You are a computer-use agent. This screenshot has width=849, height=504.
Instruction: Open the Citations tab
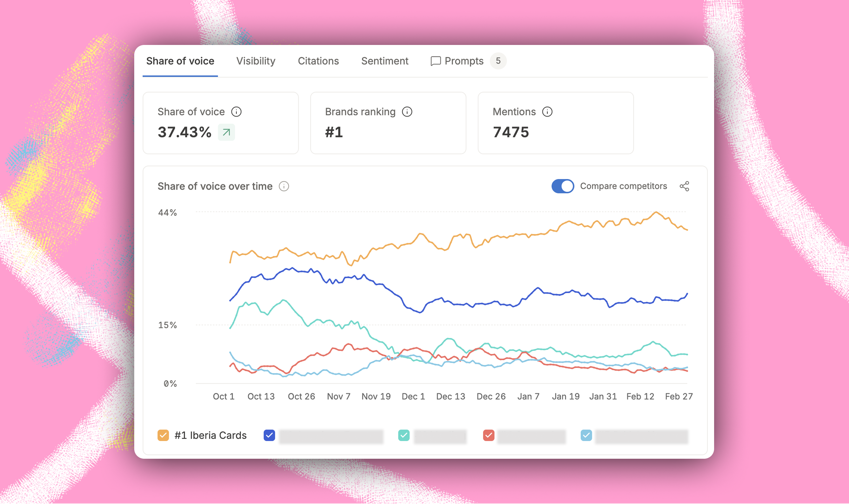[x=318, y=61]
